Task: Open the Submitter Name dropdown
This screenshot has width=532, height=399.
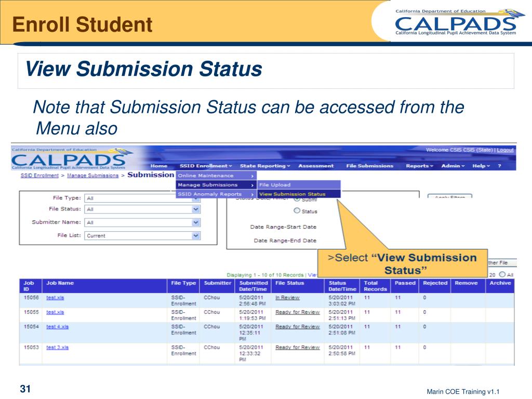Action: coord(142,222)
